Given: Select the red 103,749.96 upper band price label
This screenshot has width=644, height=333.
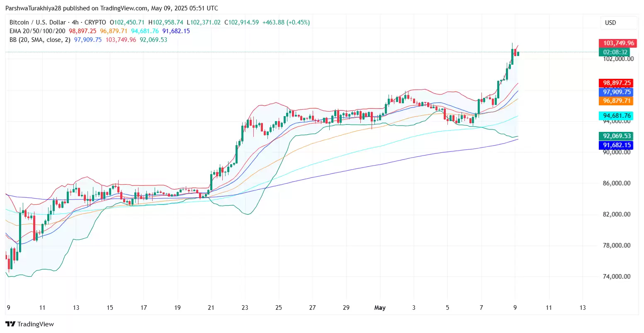Looking at the screenshot, I should (x=618, y=43).
